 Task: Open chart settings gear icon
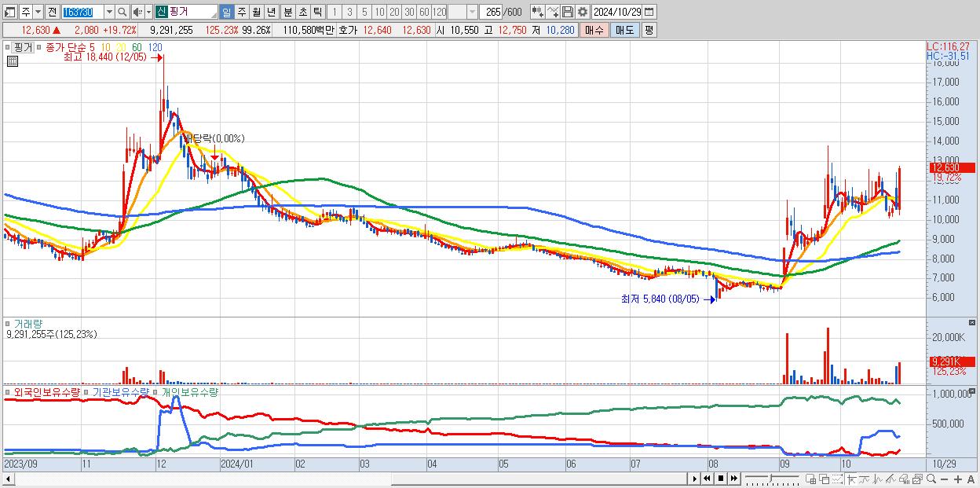pyautogui.click(x=582, y=12)
